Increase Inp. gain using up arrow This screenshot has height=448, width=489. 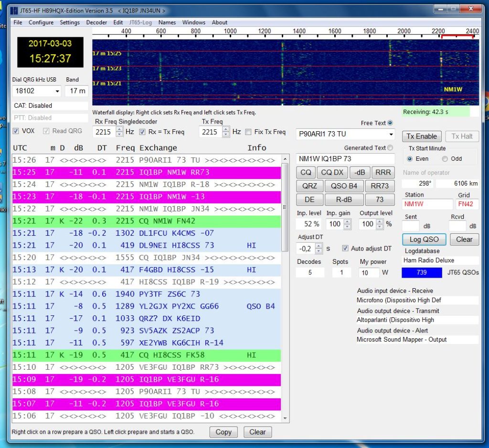347,221
